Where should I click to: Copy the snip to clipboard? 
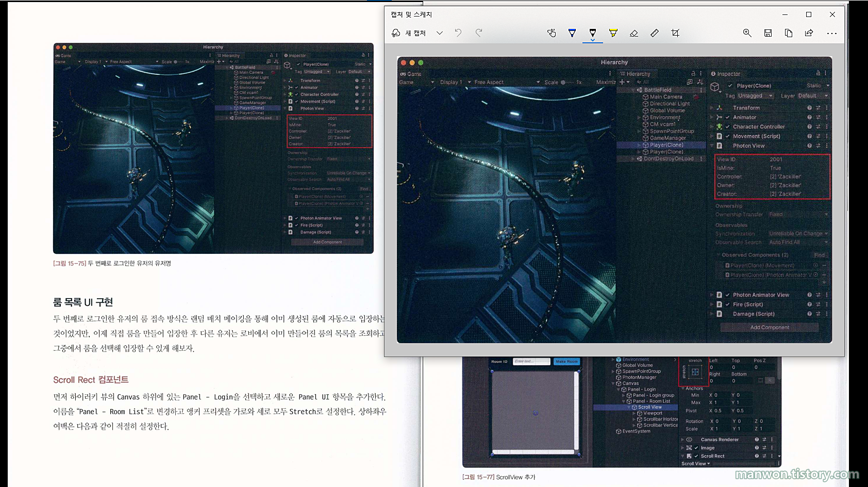coord(789,33)
